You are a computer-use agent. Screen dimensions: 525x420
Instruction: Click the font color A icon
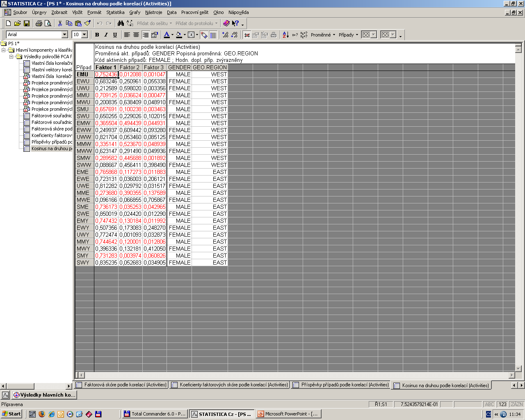pyautogui.click(x=167, y=35)
